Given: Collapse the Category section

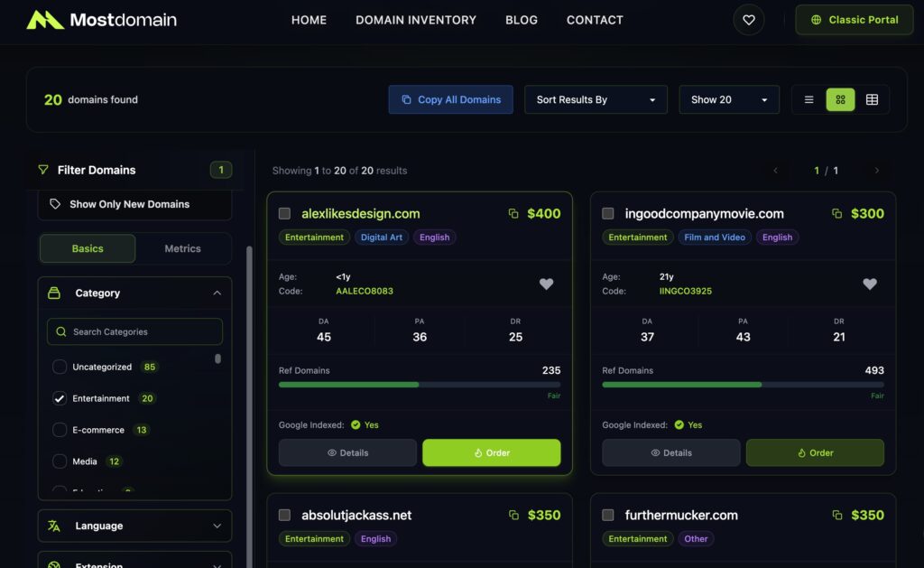Looking at the screenshot, I should tap(135, 293).
